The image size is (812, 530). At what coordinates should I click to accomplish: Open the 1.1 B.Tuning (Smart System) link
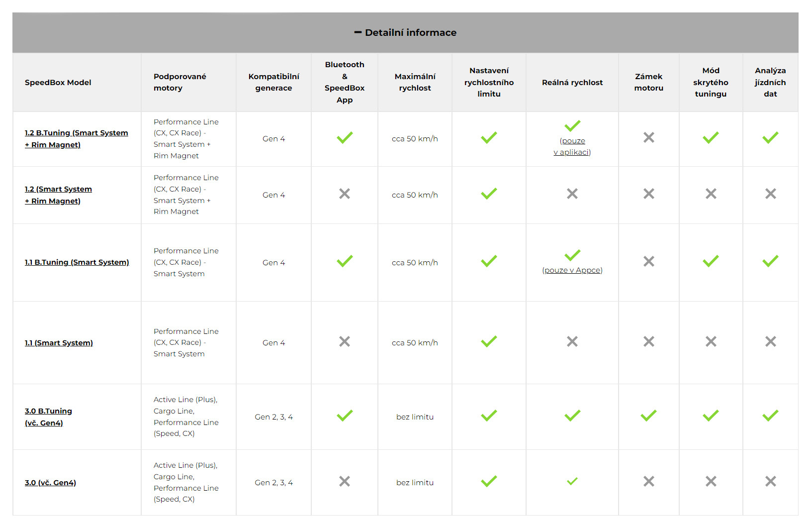(x=77, y=262)
